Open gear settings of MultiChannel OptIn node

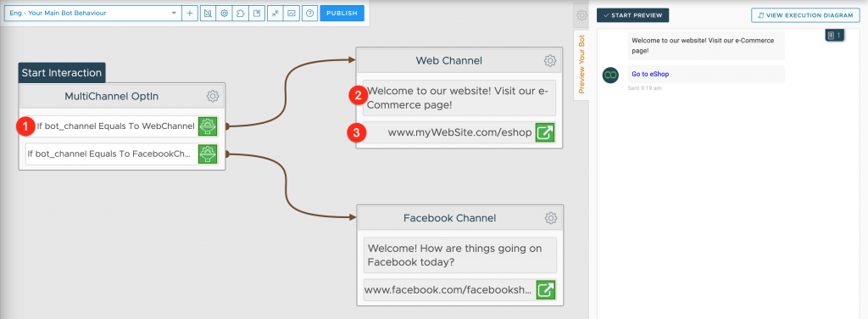[213, 97]
